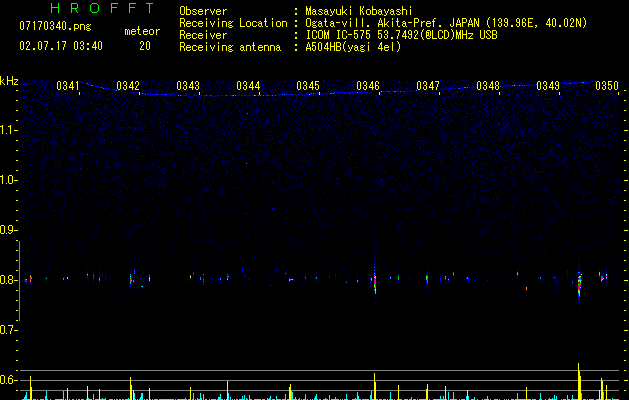Screen dimensions: 629x400
Task: Click the 1.0 frequency axis label
Action: [7, 180]
